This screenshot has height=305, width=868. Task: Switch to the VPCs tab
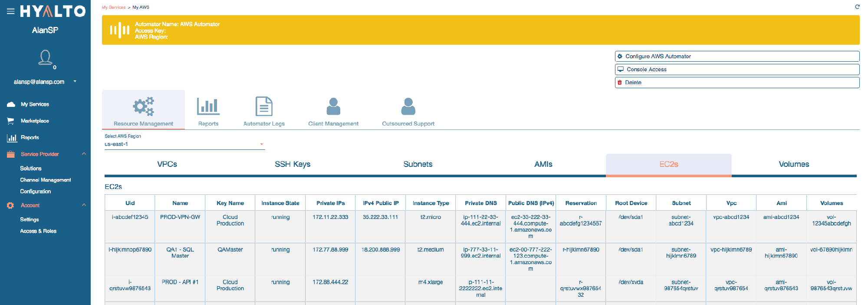click(x=167, y=164)
